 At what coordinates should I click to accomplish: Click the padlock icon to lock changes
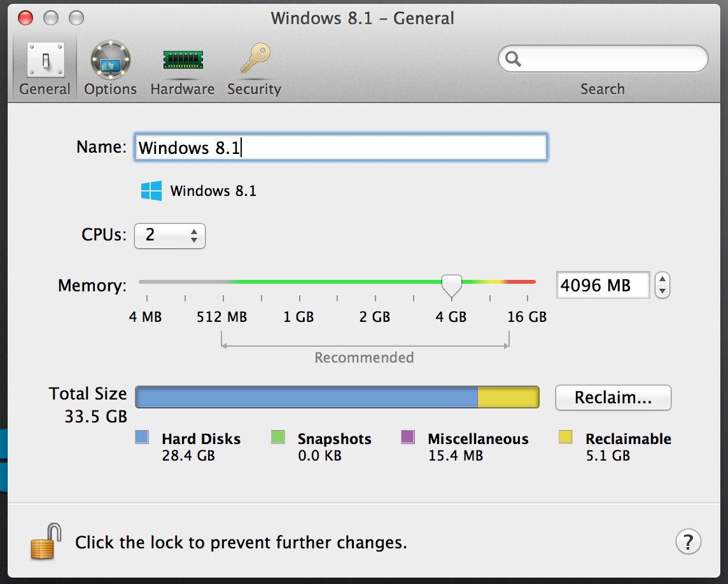tap(46, 541)
